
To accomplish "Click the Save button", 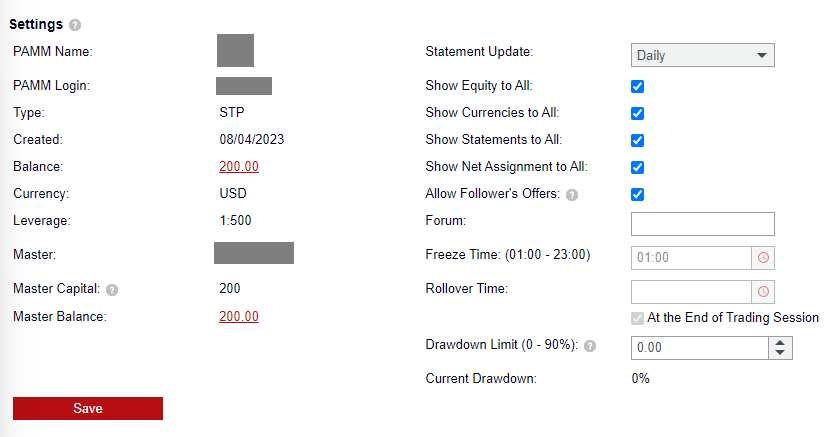I will point(88,408).
